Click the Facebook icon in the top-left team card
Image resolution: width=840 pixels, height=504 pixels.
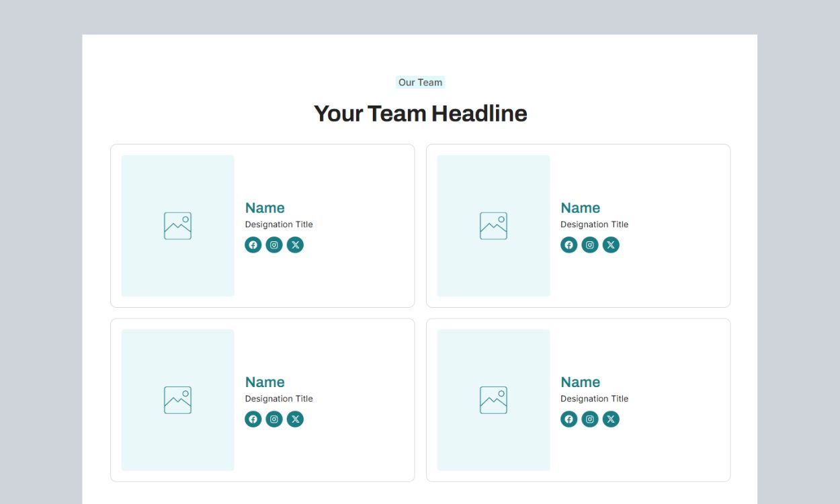(253, 245)
